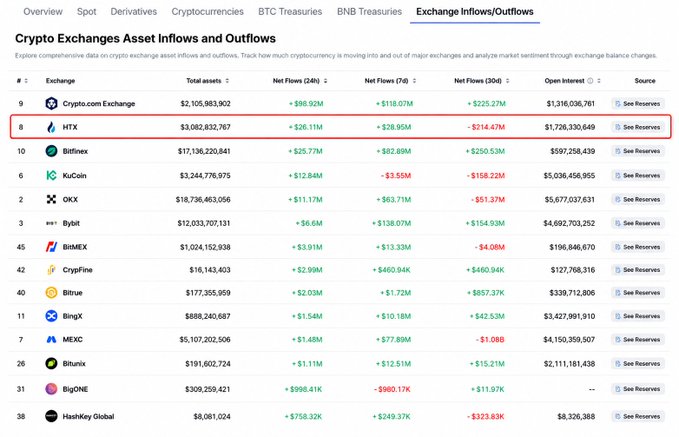
Task: Open the BNB Treasuries tab
Action: (369, 12)
